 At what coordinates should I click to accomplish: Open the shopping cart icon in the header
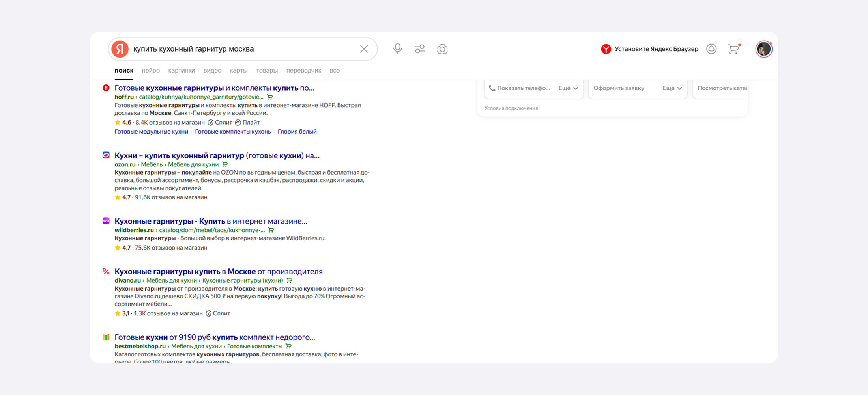pyautogui.click(x=734, y=49)
